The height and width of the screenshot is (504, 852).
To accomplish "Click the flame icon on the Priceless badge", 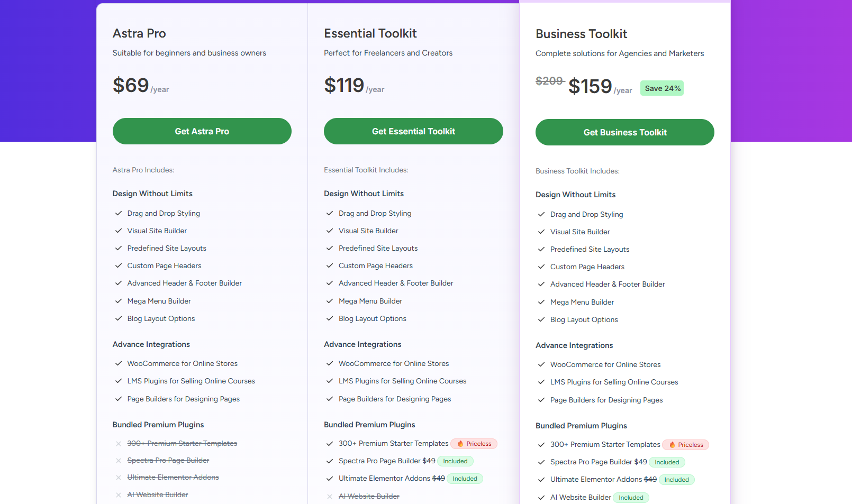I will click(x=460, y=444).
